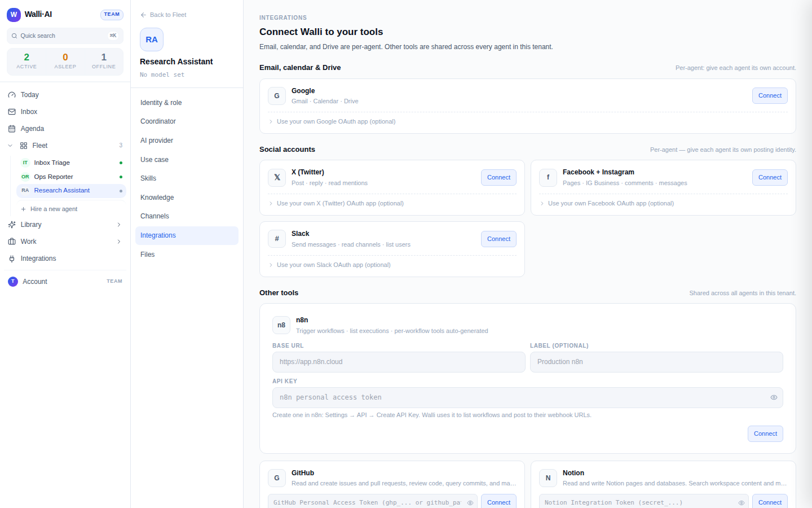Open the AI provider section
Screen dimensions: 812x508
pyautogui.click(x=187, y=141)
